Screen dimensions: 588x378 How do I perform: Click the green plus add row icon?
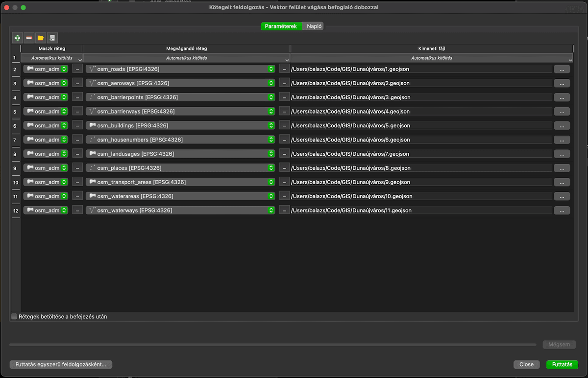[18, 38]
